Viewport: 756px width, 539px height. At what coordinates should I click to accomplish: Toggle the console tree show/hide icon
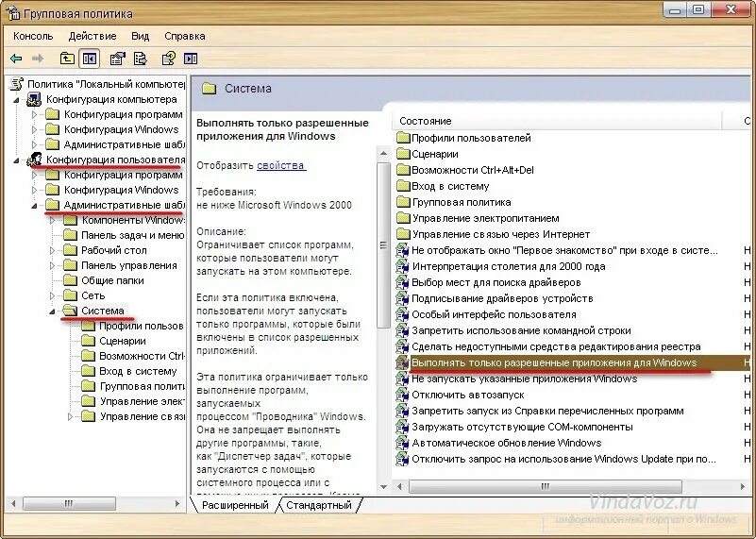click(x=90, y=59)
